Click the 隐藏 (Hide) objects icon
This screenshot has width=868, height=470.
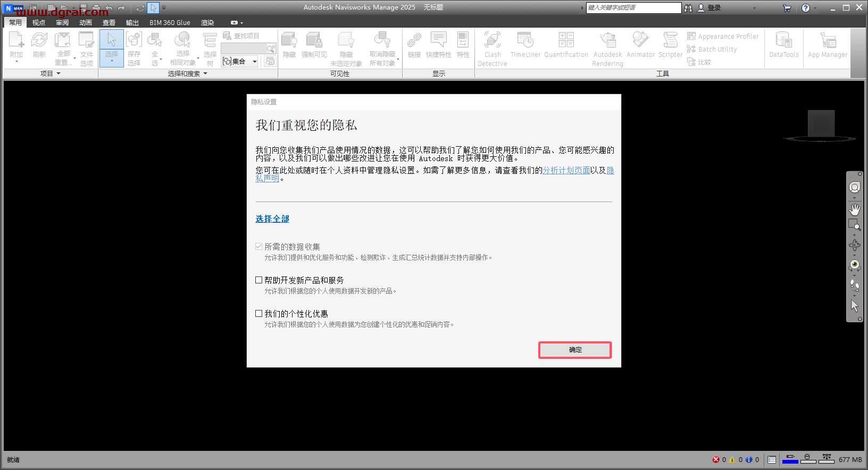(289, 40)
